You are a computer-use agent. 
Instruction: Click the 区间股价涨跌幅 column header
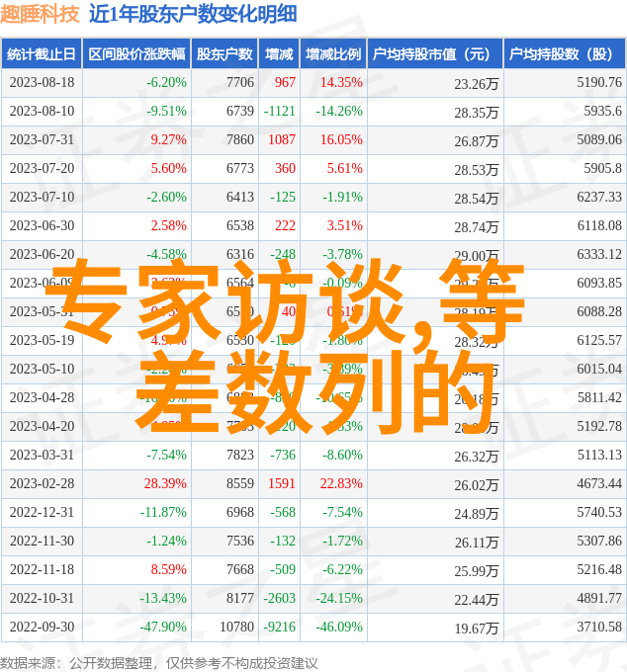136,54
